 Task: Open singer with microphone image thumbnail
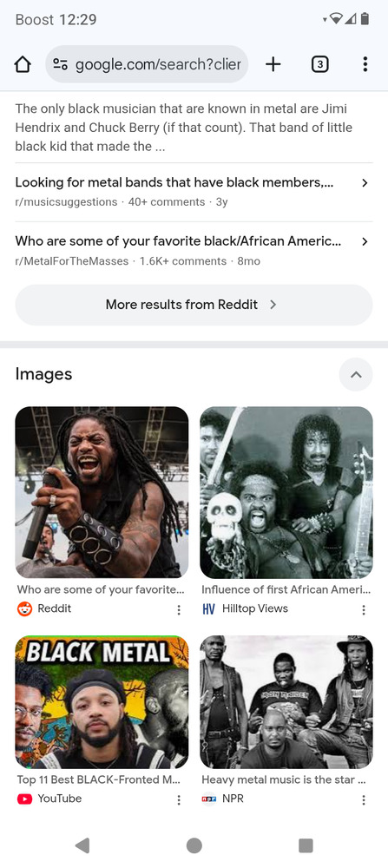point(102,492)
